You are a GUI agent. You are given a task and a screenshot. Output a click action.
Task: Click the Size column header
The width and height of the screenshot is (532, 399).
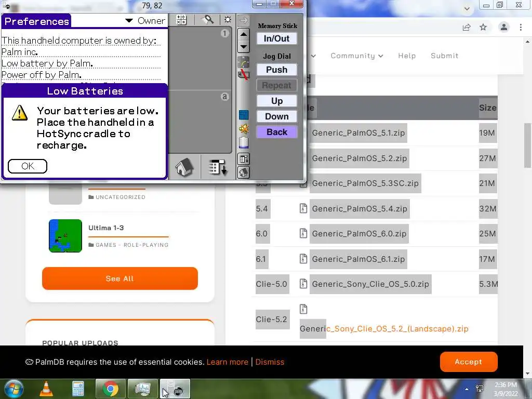click(x=488, y=108)
